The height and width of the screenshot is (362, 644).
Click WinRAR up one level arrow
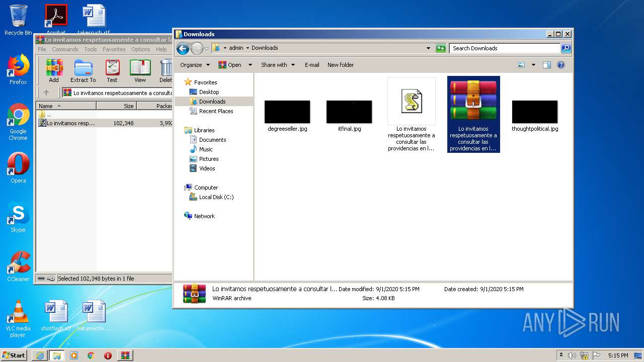[x=46, y=93]
